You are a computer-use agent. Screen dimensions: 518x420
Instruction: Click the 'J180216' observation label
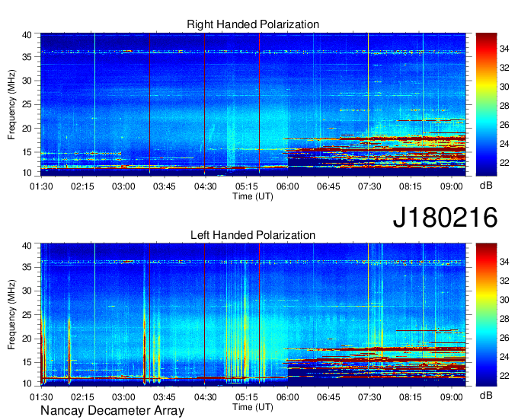pyautogui.click(x=445, y=218)
